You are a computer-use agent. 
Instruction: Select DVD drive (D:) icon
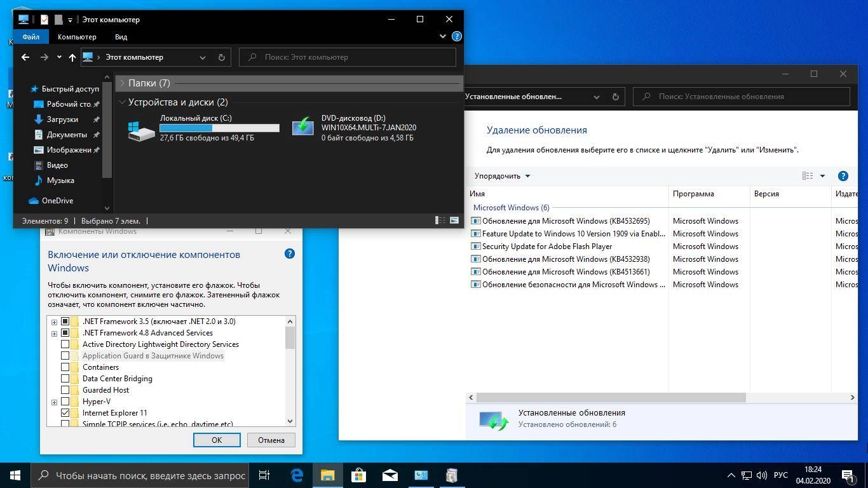(303, 126)
